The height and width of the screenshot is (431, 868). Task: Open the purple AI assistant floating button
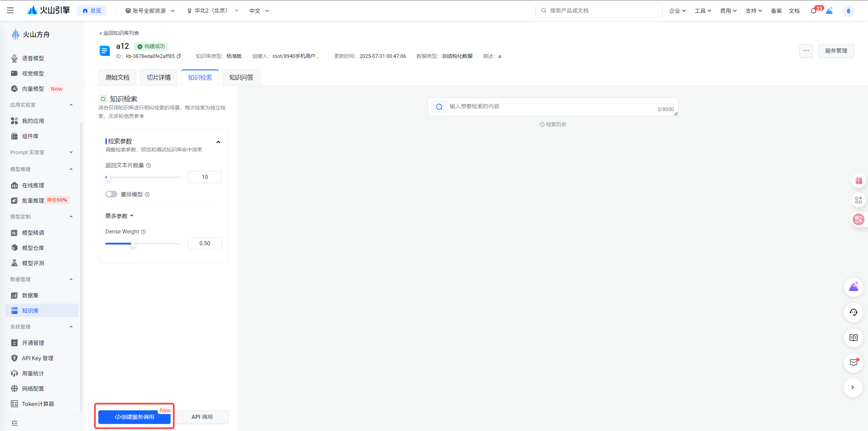click(853, 287)
